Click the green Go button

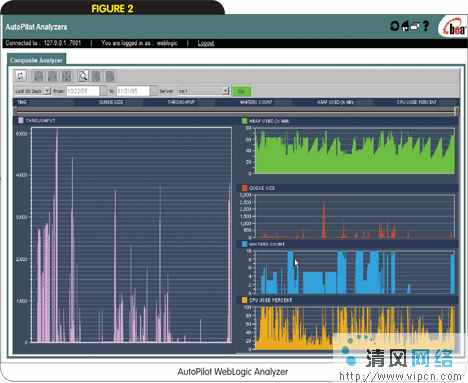coord(241,91)
